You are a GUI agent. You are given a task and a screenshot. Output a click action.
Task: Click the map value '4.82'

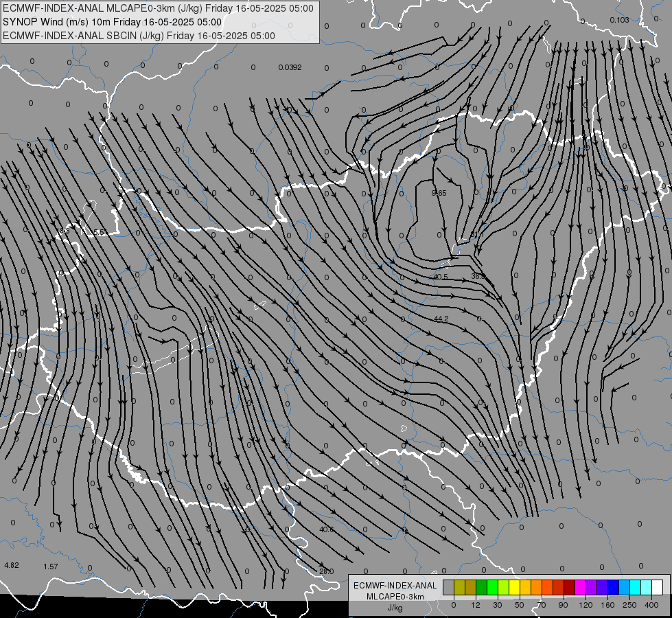click(x=12, y=565)
